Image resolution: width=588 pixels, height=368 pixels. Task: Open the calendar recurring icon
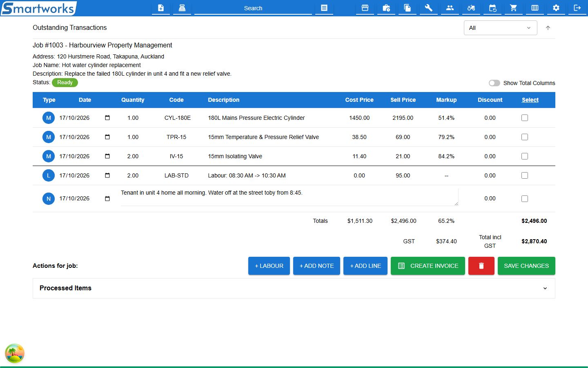[x=492, y=8]
